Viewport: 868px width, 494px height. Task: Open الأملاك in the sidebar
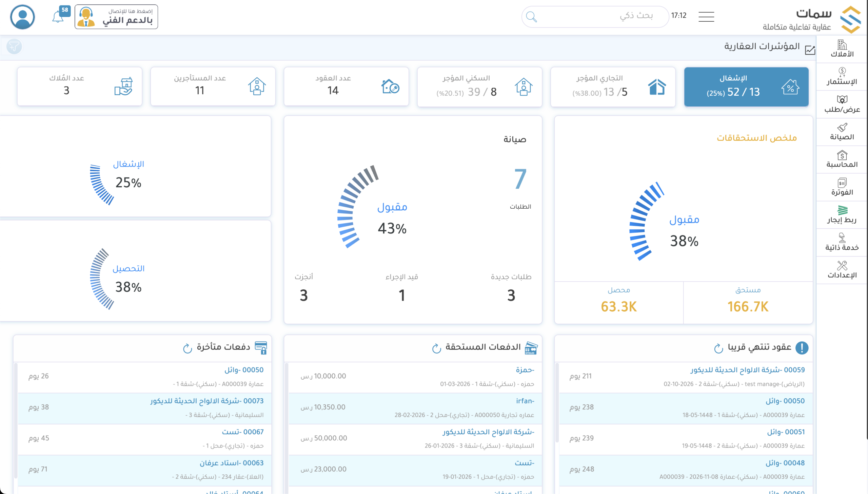click(x=842, y=49)
